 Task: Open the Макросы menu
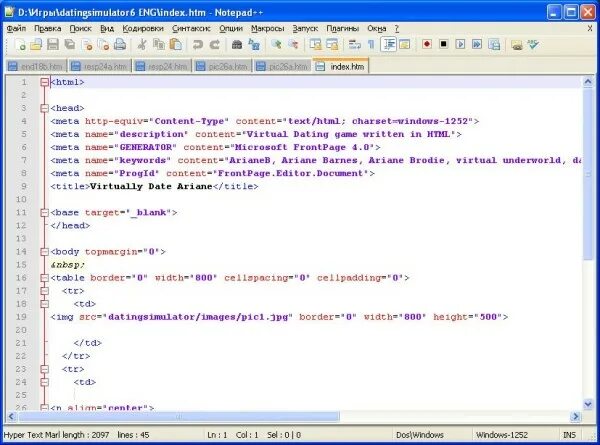[x=267, y=28]
